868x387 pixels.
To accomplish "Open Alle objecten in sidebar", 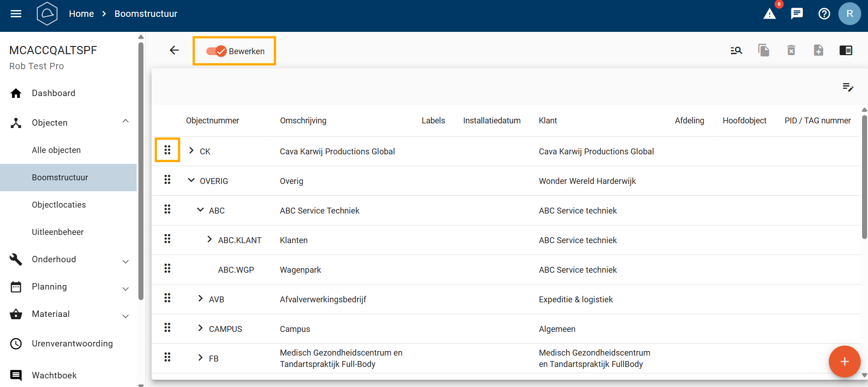I will click(x=56, y=150).
